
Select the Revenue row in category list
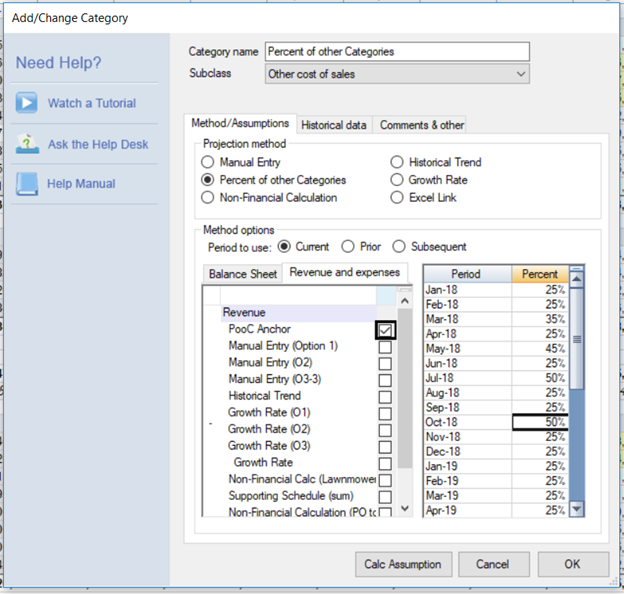coord(298,313)
